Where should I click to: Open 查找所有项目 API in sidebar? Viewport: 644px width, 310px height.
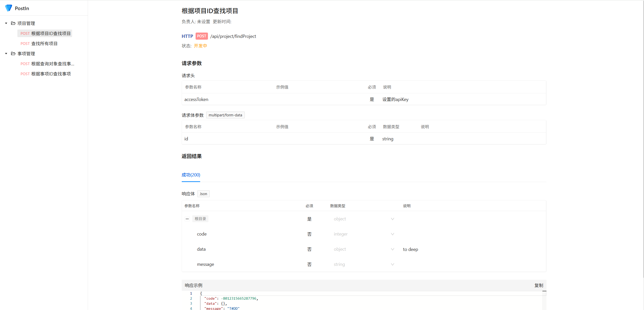click(x=44, y=43)
